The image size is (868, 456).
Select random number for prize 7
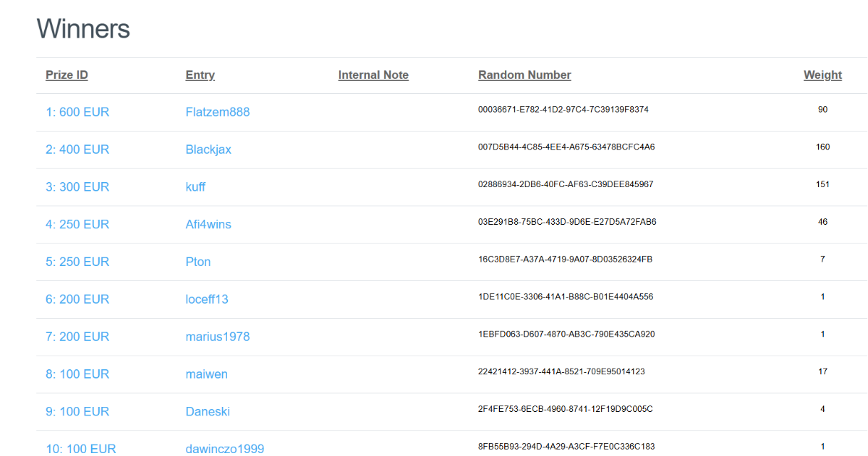[x=566, y=335]
